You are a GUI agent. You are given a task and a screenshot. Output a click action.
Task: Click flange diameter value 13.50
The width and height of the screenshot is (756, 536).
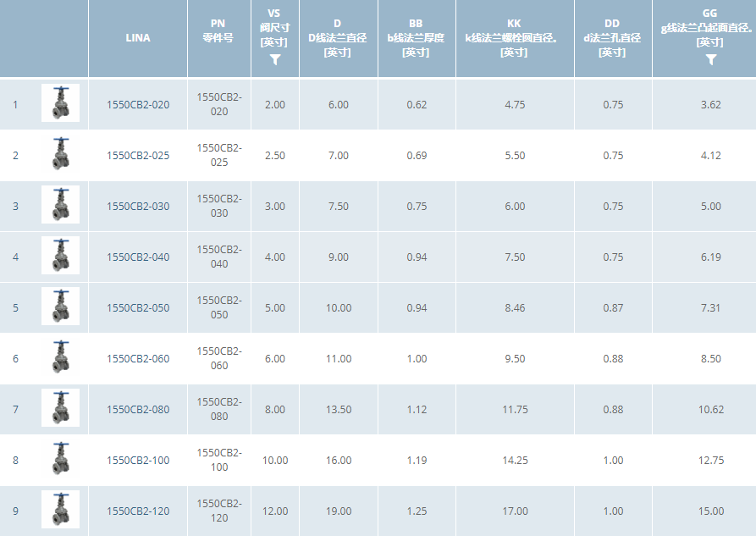[339, 410]
